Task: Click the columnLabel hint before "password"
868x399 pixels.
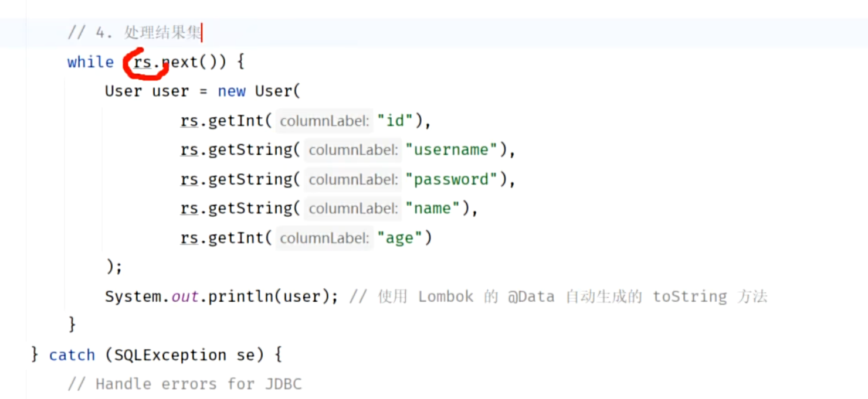Action: point(353,180)
